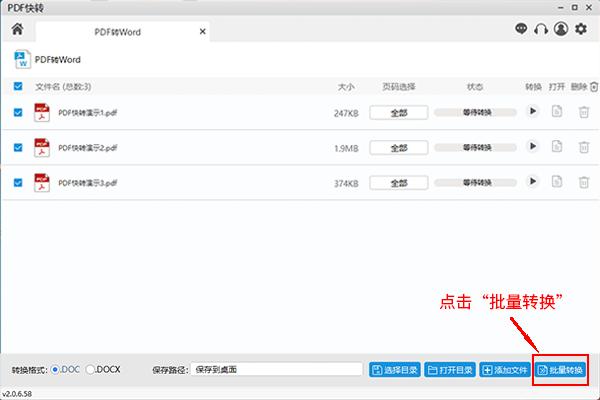Click the 文件名 column header
This screenshot has width=600, height=400.
coord(63,87)
